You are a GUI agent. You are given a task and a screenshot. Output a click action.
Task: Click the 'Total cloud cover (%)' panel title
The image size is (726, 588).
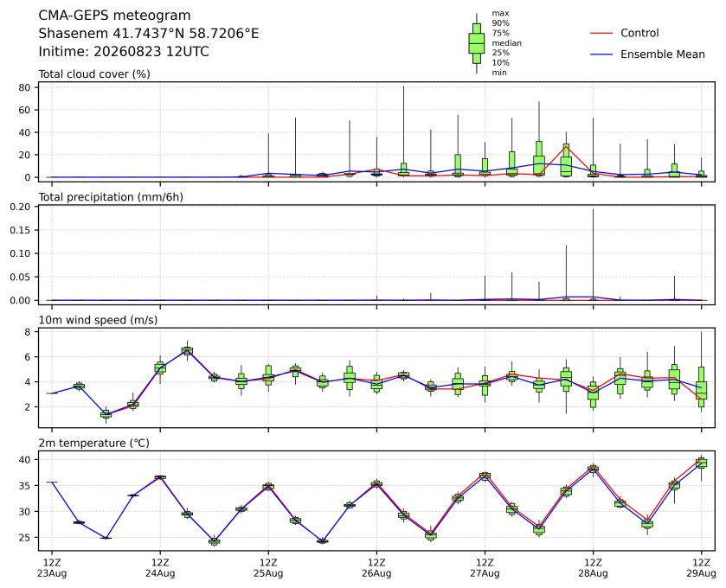click(94, 74)
